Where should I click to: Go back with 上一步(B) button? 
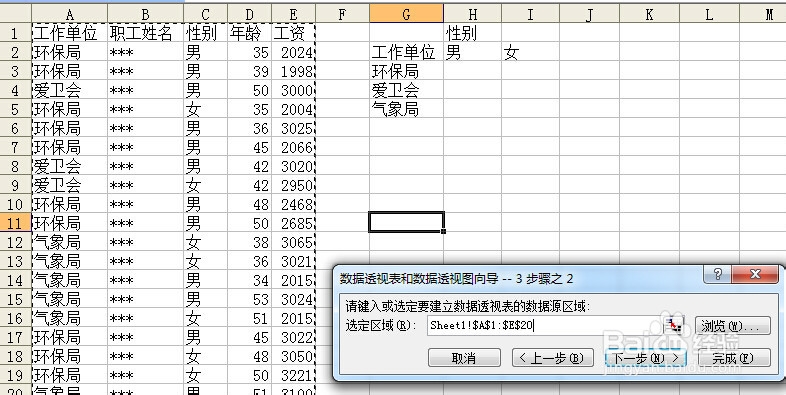pyautogui.click(x=552, y=358)
